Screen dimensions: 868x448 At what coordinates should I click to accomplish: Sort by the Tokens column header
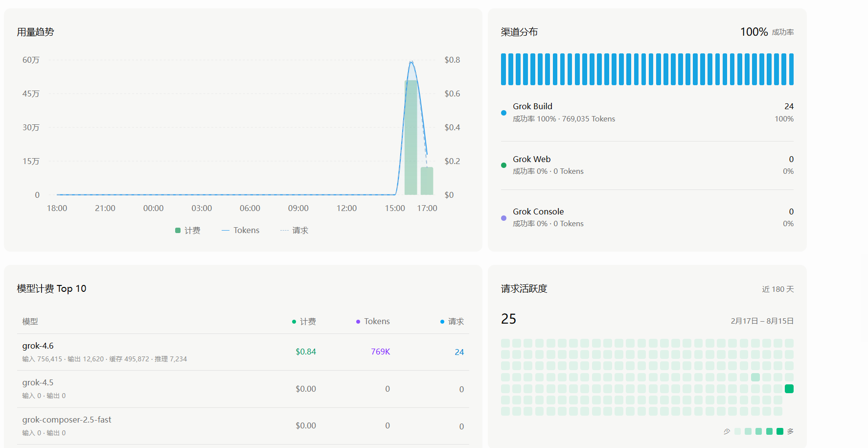click(x=373, y=321)
